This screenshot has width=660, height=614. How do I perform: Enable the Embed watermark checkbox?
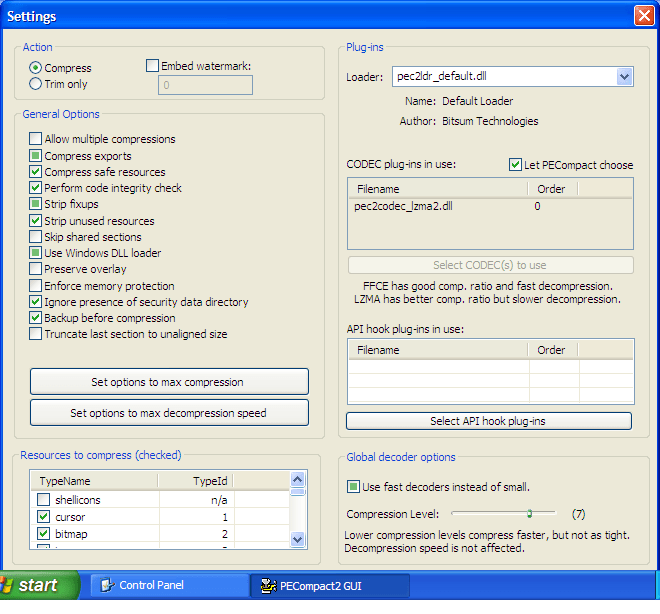153,66
